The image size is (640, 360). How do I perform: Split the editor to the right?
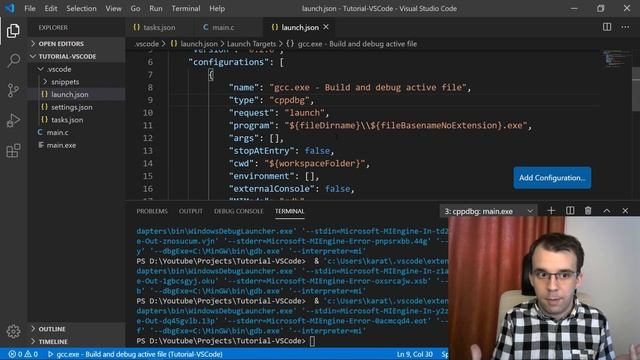(x=607, y=27)
